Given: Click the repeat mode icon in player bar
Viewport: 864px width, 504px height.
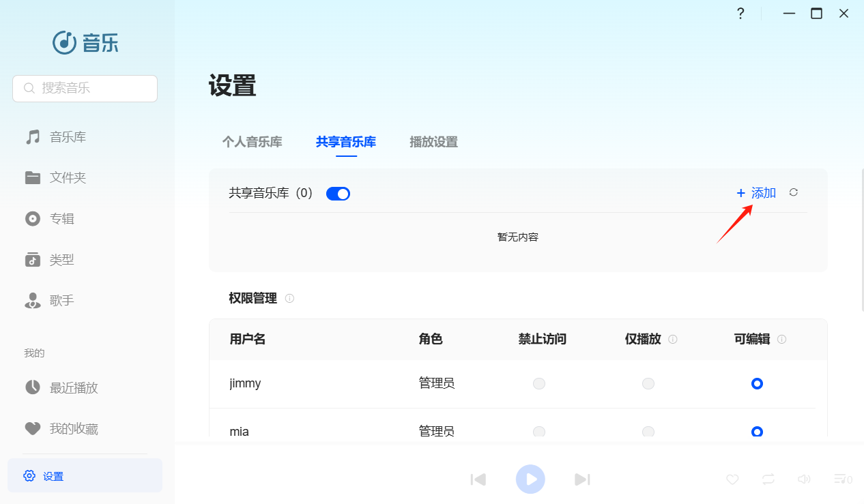Looking at the screenshot, I should 768,479.
